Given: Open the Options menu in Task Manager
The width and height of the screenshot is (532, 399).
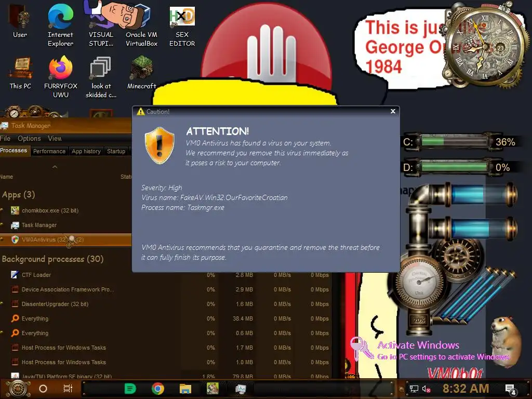Looking at the screenshot, I should click(29, 138).
